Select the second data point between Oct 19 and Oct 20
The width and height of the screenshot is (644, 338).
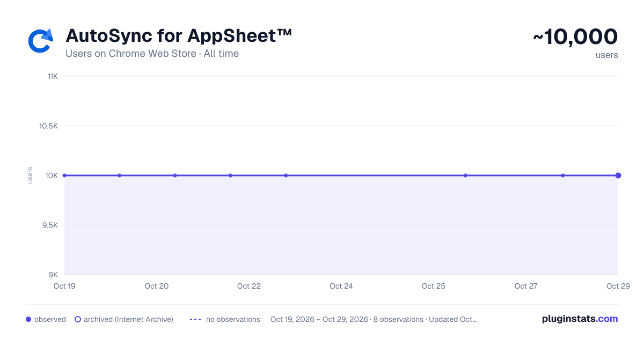[120, 175]
